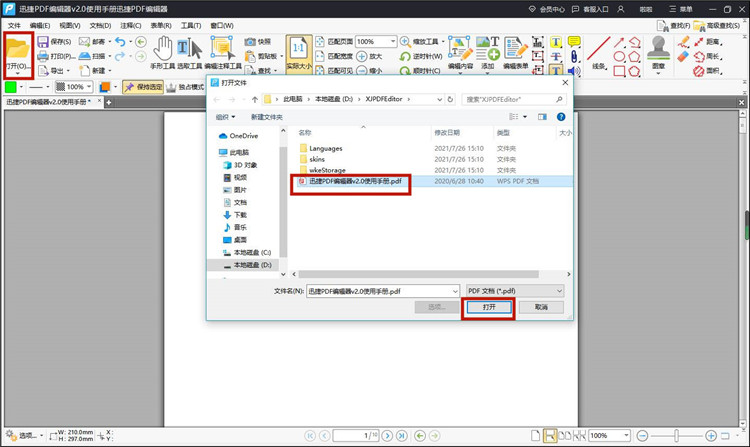
Task: Open a file with the 打开(O) folder icon
Action: [18, 54]
